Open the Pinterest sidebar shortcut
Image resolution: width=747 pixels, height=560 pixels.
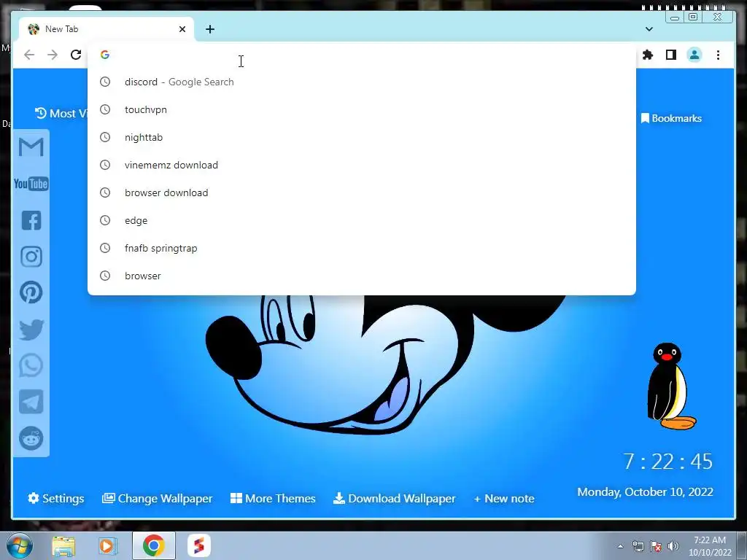[31, 292]
